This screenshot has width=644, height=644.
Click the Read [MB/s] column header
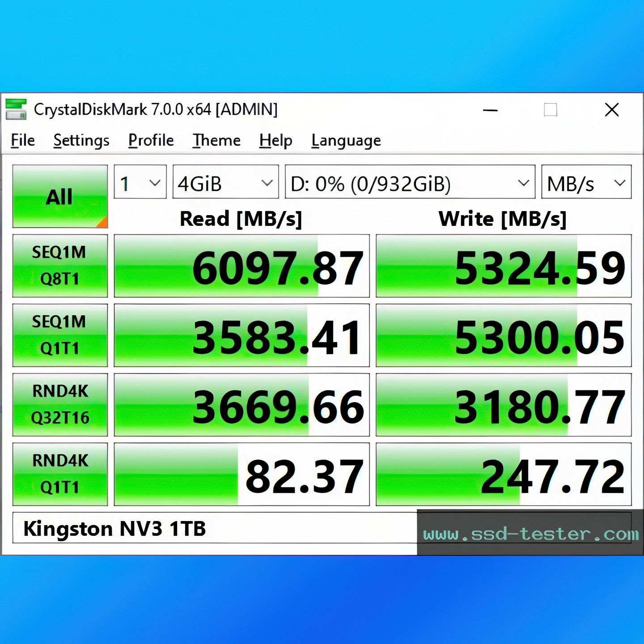pyautogui.click(x=241, y=219)
